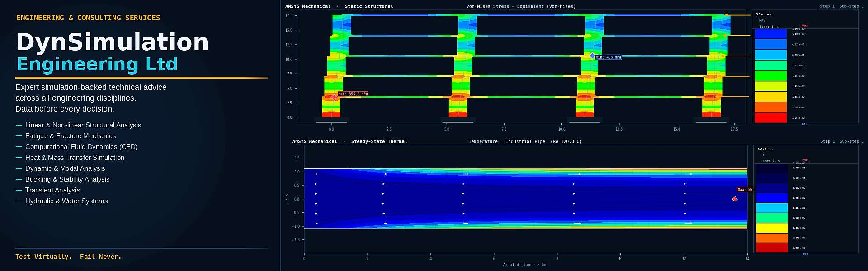Click Hydraulic & Water Systems list item

pyautogui.click(x=66, y=201)
